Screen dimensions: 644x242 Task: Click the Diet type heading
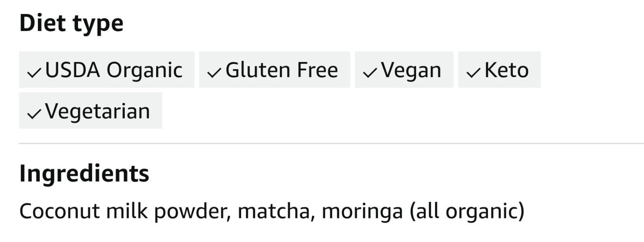[x=71, y=24]
